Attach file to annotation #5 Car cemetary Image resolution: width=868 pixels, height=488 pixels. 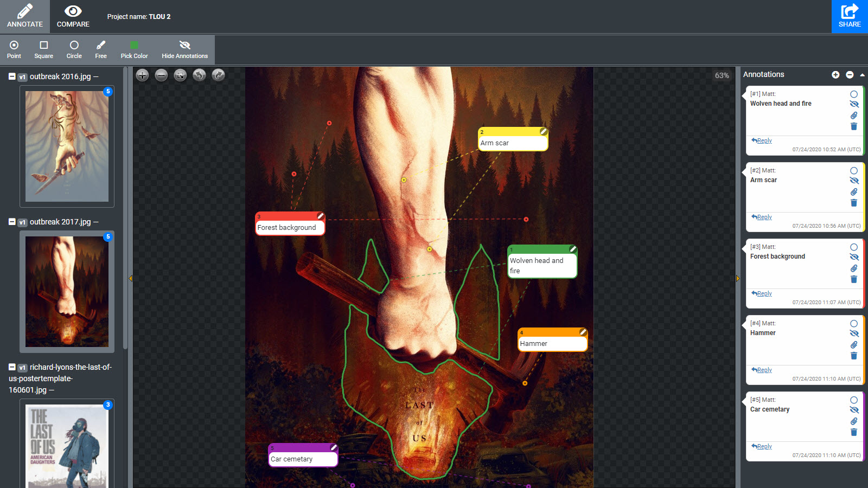854,421
